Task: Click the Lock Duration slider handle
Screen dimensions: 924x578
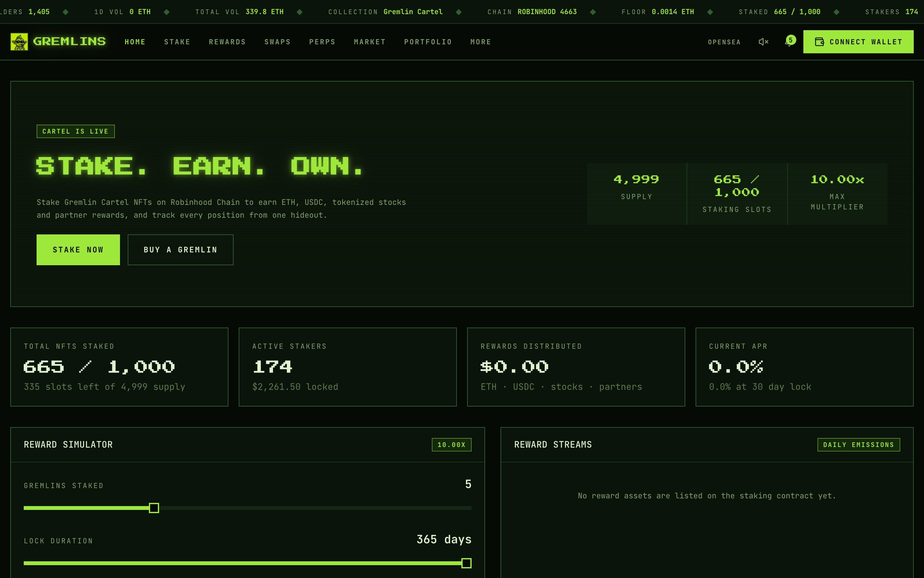Action: [x=466, y=563]
